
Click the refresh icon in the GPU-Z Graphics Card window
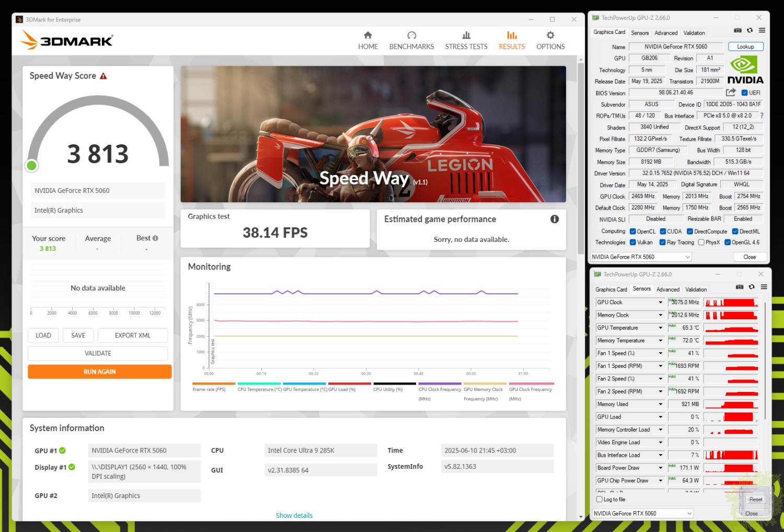click(x=750, y=30)
